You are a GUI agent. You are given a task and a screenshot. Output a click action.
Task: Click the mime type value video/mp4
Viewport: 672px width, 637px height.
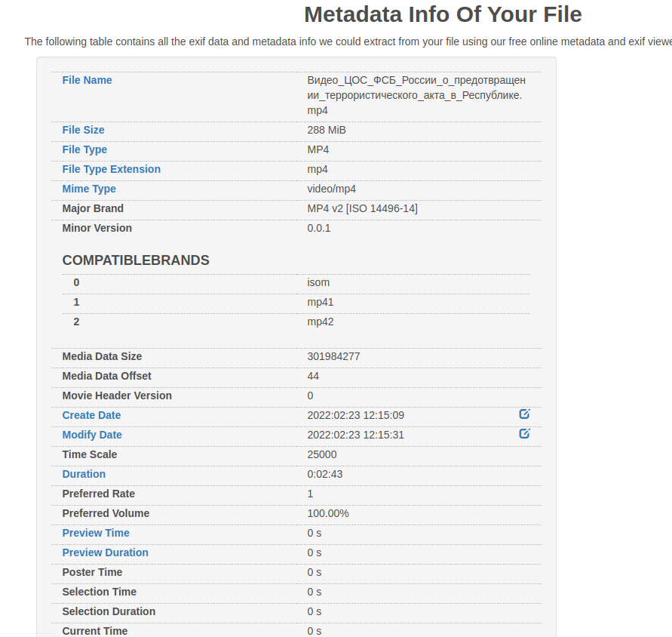331,189
